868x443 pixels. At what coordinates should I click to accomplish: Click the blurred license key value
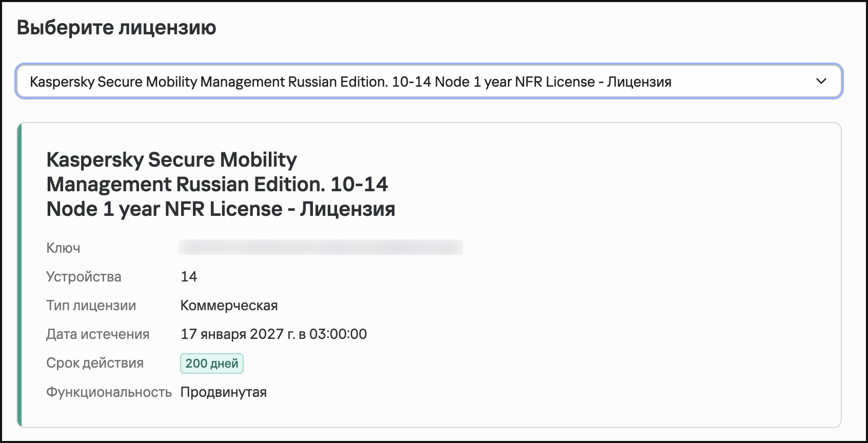coord(321,248)
